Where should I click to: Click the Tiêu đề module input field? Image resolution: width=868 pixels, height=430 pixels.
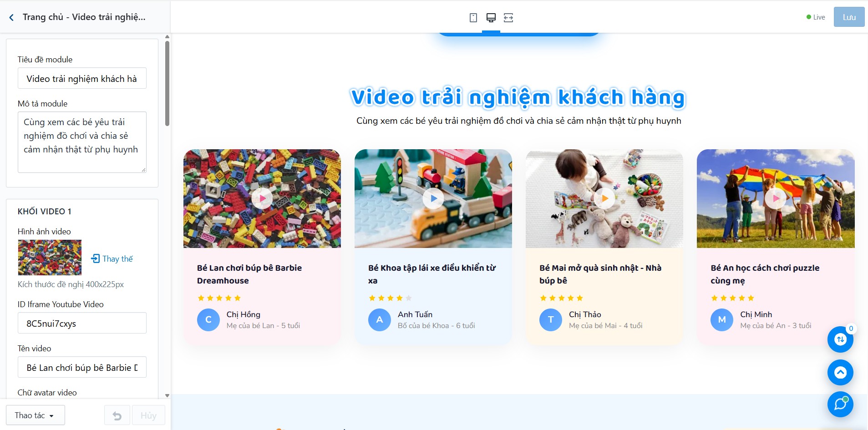[x=82, y=78]
